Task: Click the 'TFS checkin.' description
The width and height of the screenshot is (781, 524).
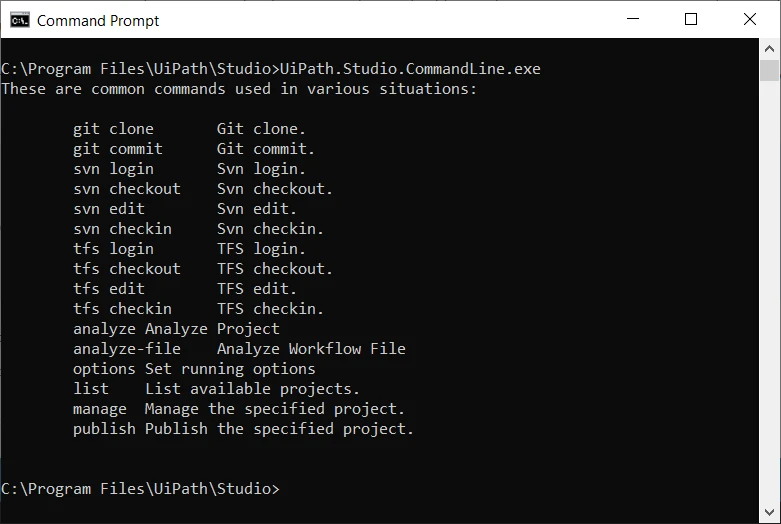Action: pyautogui.click(x=270, y=308)
